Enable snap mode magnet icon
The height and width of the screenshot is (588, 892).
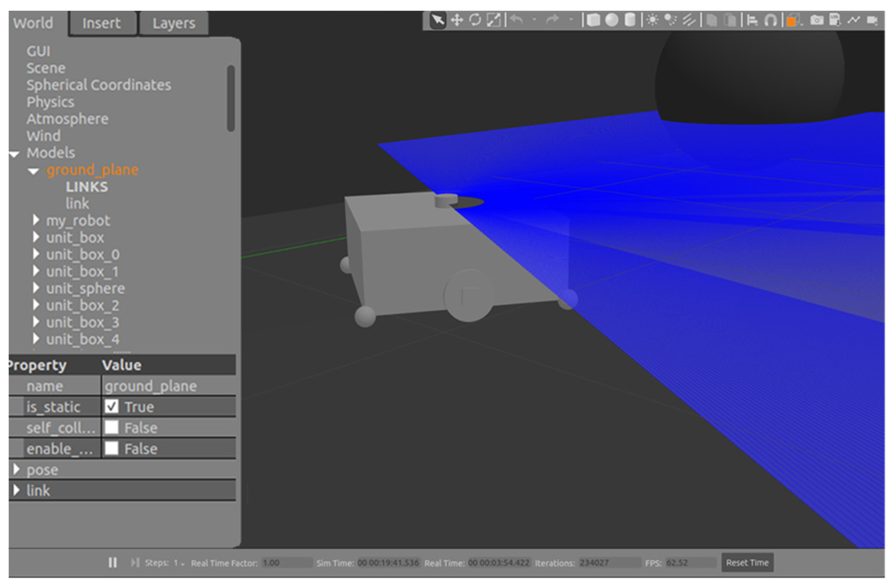coord(771,20)
